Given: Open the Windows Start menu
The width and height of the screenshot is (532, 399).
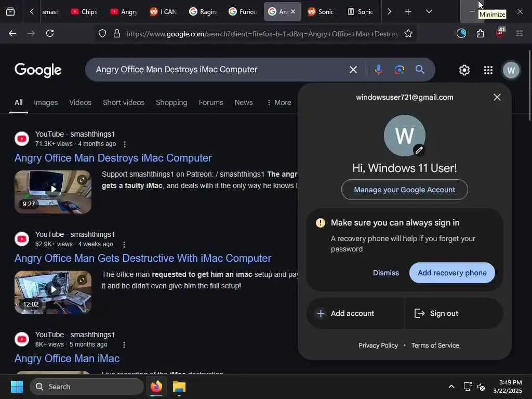Looking at the screenshot, I should click(17, 387).
